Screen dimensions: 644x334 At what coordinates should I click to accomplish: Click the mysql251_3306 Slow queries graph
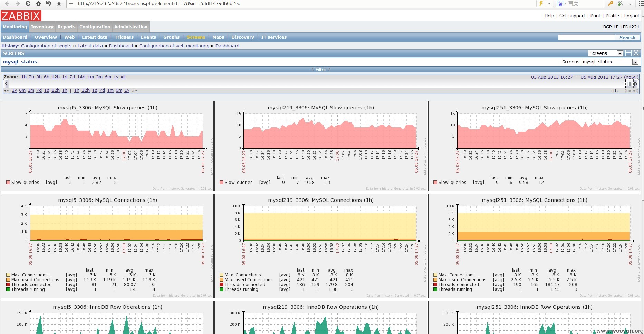click(534, 146)
